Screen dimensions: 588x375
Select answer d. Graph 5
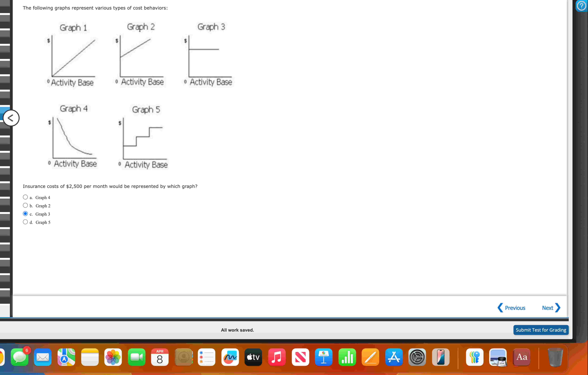pyautogui.click(x=25, y=222)
